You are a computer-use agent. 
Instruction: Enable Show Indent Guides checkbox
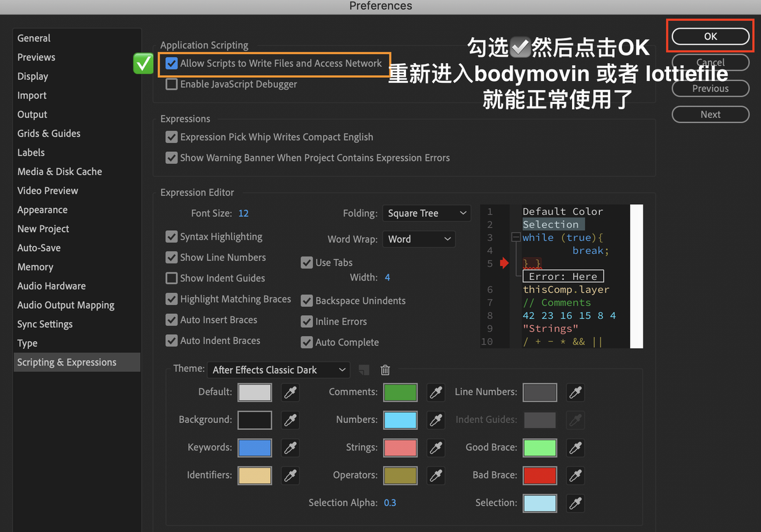point(171,278)
